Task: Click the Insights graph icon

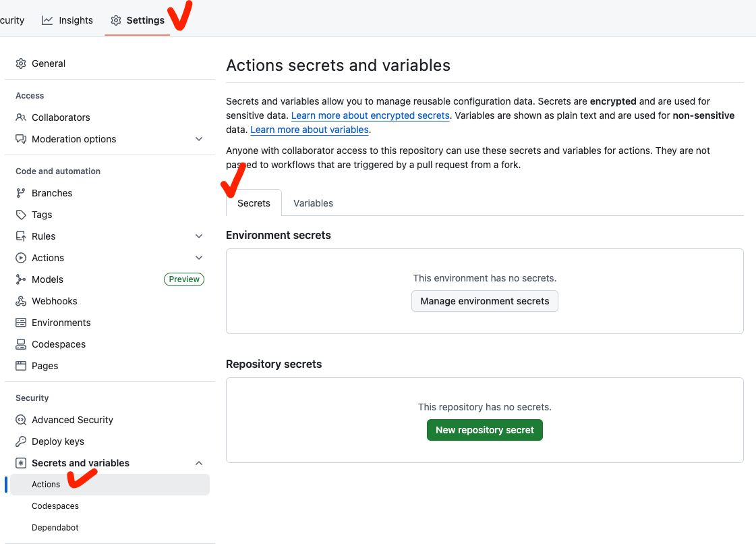Action: [47, 20]
